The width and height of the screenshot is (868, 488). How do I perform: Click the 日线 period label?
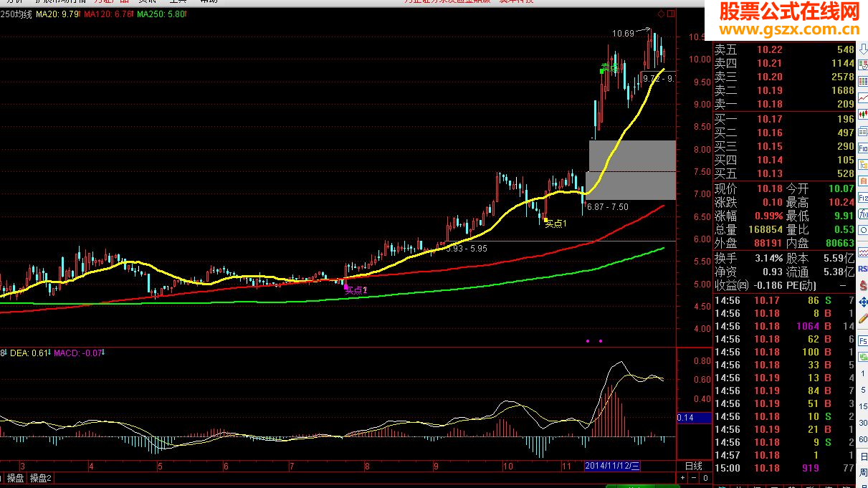(x=693, y=466)
